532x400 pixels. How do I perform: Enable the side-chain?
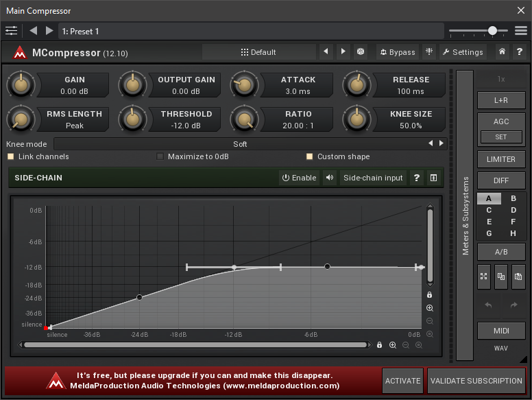point(299,178)
